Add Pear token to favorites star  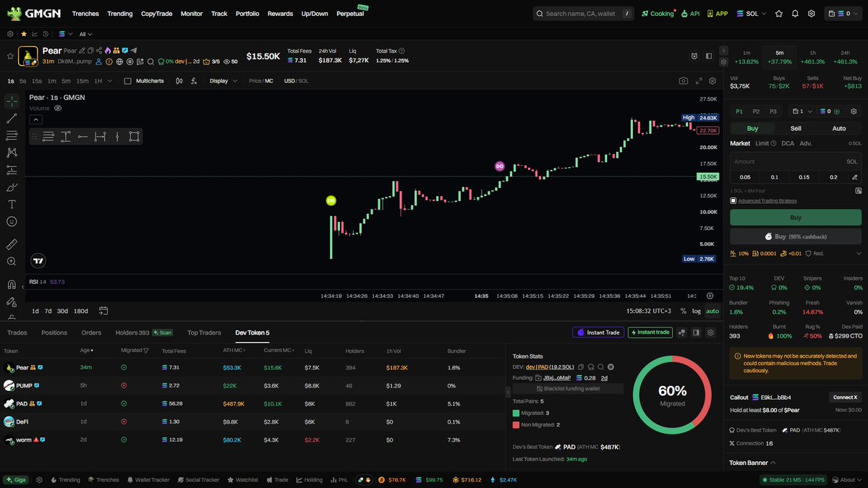(10, 56)
